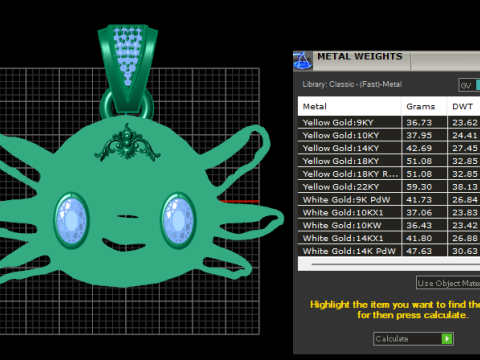Viewport: 480px width, 360px height.
Task: Click the GV button beside the library label
Action: pos(469,85)
